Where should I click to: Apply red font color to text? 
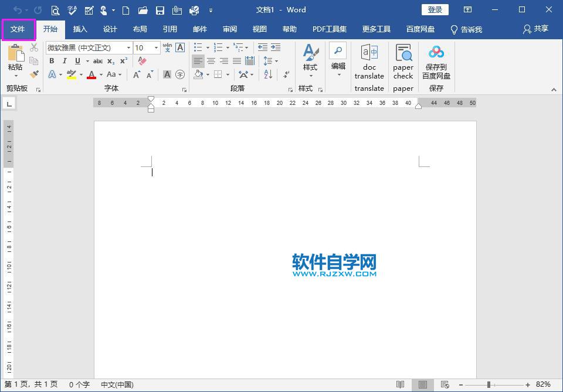[x=91, y=74]
